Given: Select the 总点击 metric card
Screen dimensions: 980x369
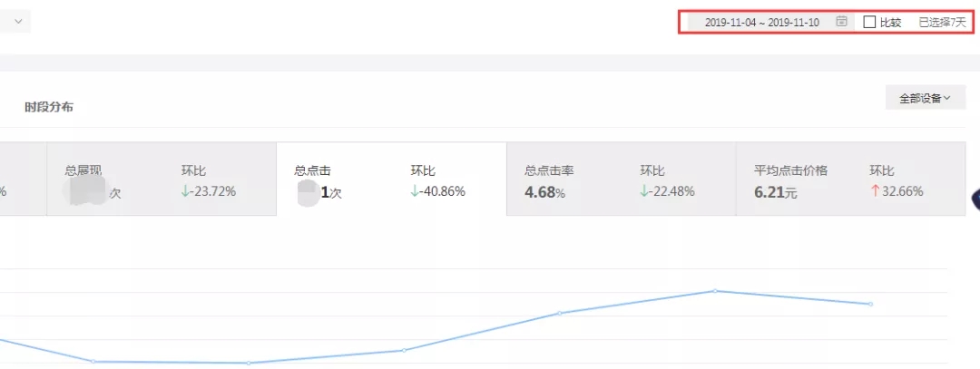Looking at the screenshot, I should pyautogui.click(x=391, y=180).
